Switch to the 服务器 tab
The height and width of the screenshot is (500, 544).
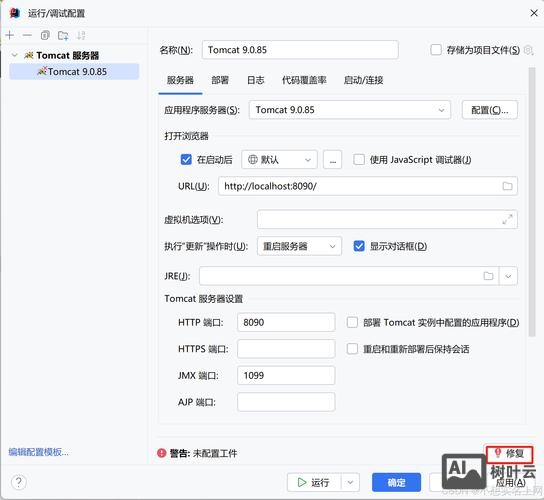(180, 80)
